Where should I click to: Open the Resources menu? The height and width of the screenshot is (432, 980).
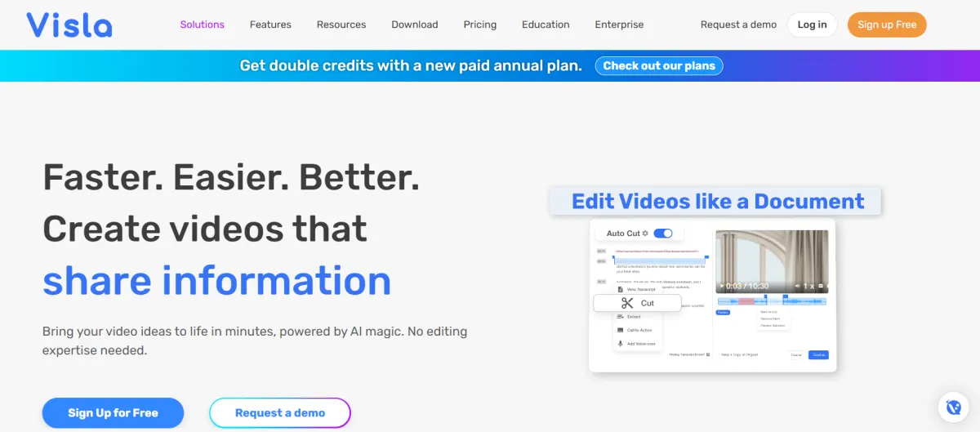click(341, 24)
